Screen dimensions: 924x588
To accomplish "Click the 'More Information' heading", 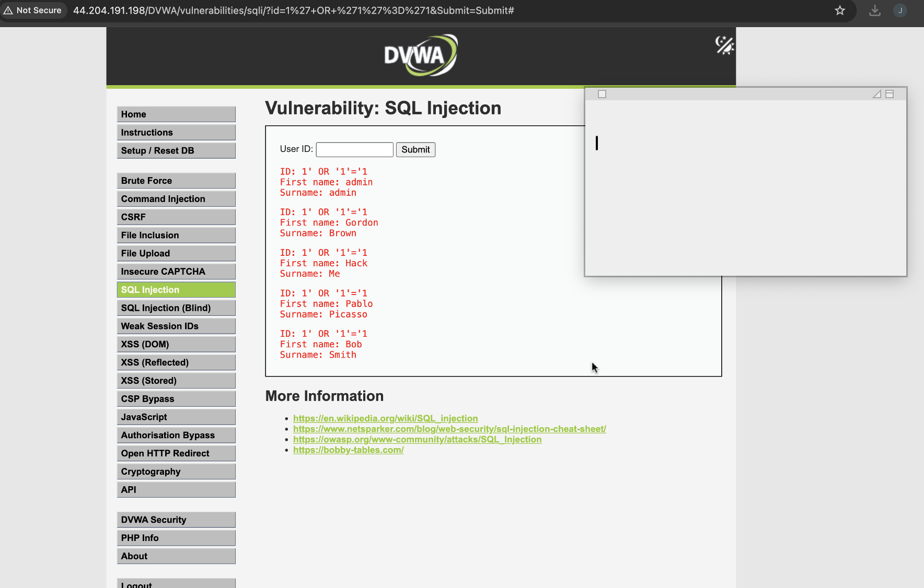I will [x=325, y=396].
